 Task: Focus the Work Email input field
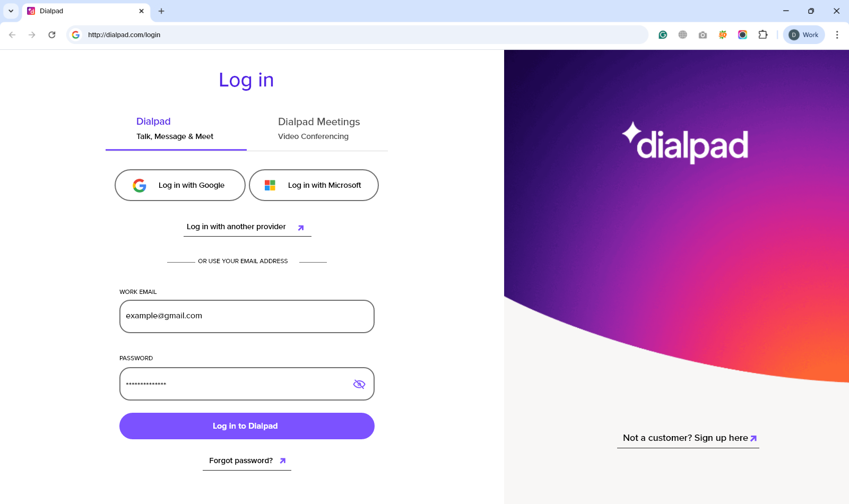click(247, 316)
